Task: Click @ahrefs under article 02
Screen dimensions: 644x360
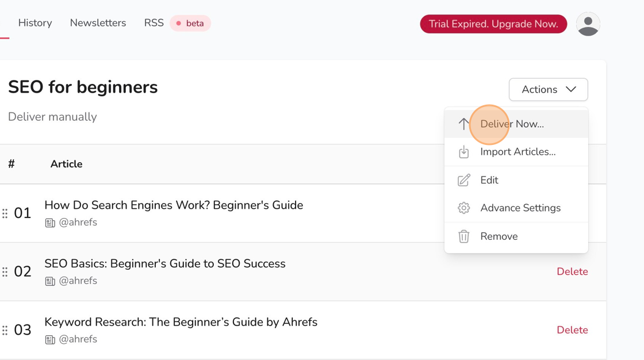Action: pos(78,281)
